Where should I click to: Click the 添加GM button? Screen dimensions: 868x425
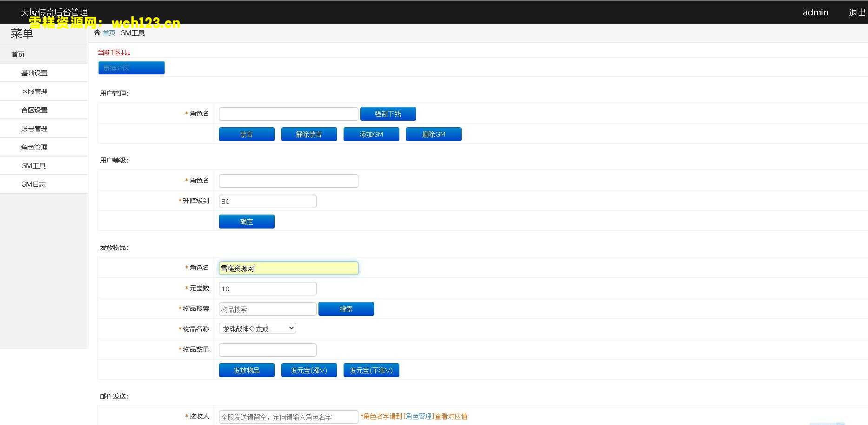tap(371, 134)
